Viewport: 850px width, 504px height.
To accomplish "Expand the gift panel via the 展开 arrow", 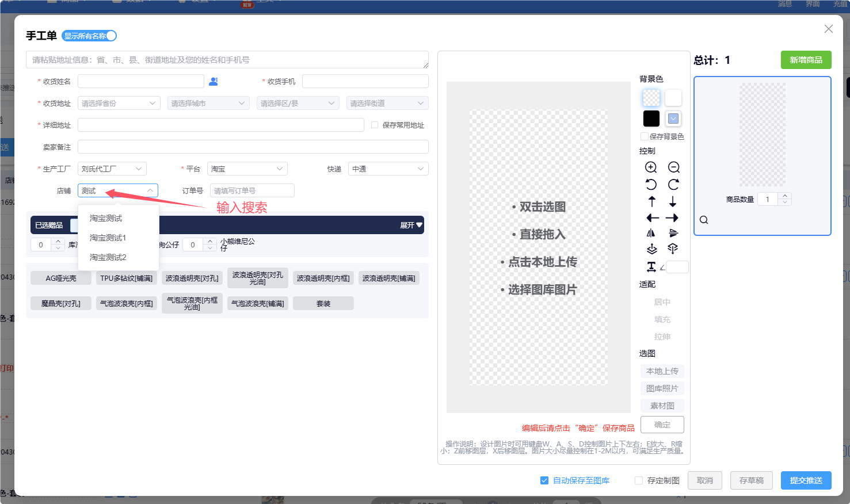I will 411,225.
